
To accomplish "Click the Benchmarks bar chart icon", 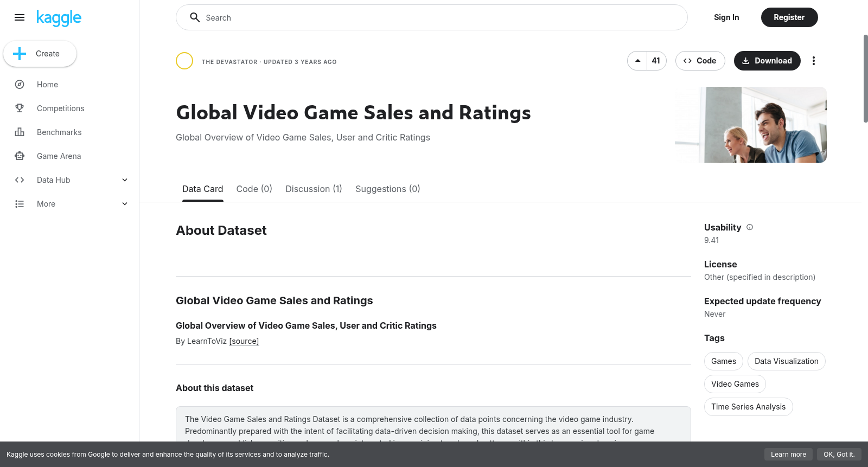I will pos(20,132).
